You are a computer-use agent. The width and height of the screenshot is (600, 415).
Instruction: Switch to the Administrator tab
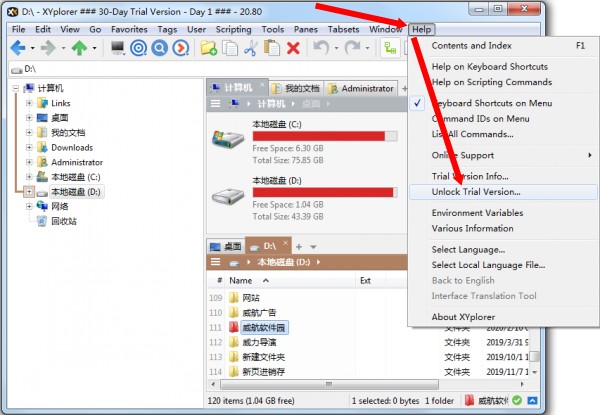click(x=360, y=88)
